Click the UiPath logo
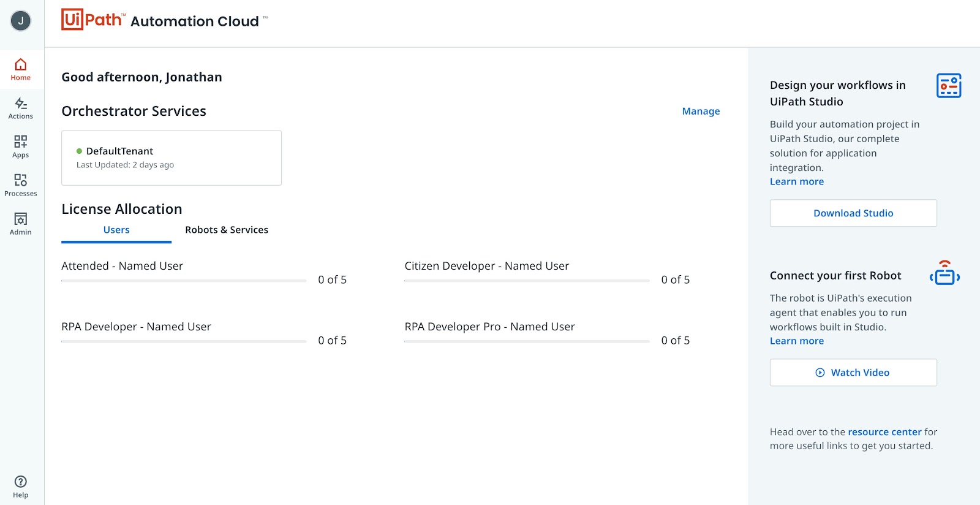 [92, 20]
